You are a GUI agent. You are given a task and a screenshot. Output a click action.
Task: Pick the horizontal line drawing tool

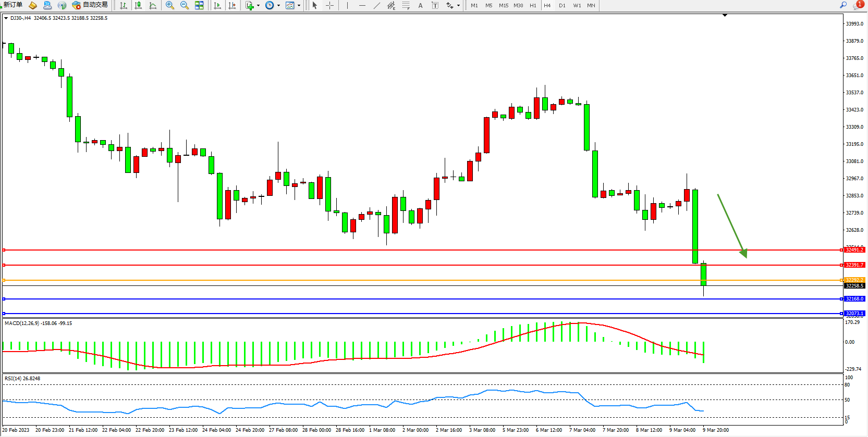362,5
